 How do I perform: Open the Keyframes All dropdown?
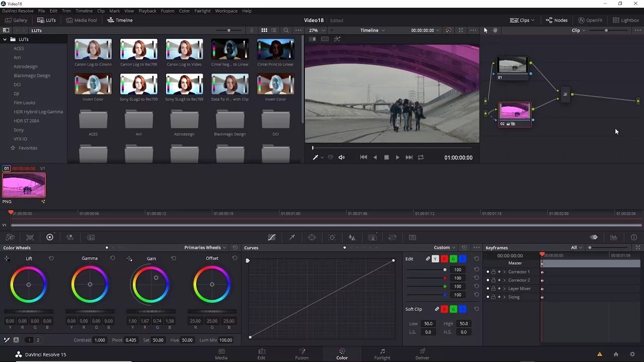click(577, 247)
